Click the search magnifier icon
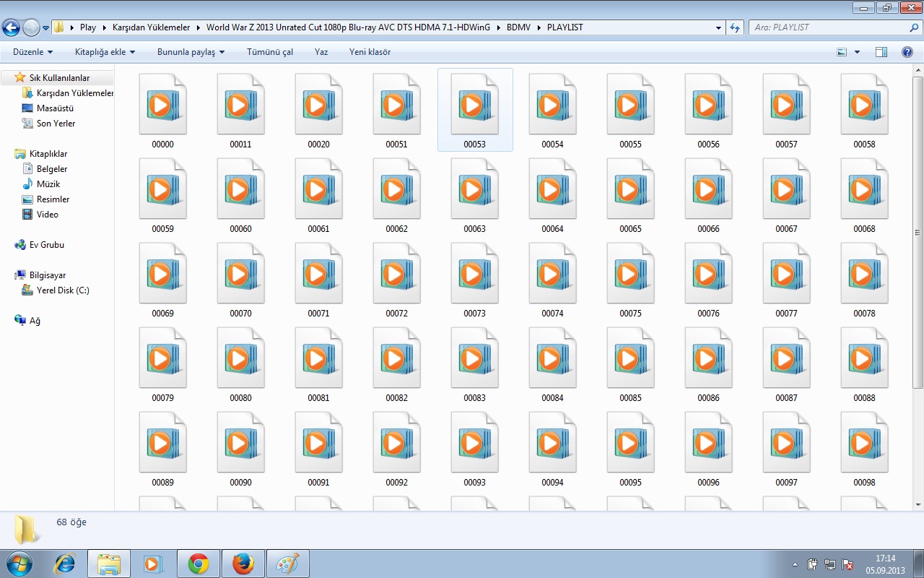 point(914,27)
